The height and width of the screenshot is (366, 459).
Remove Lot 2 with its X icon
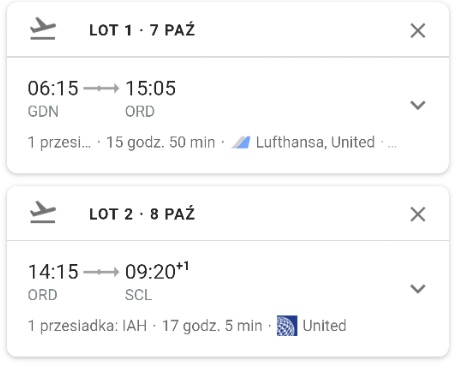pyautogui.click(x=418, y=214)
